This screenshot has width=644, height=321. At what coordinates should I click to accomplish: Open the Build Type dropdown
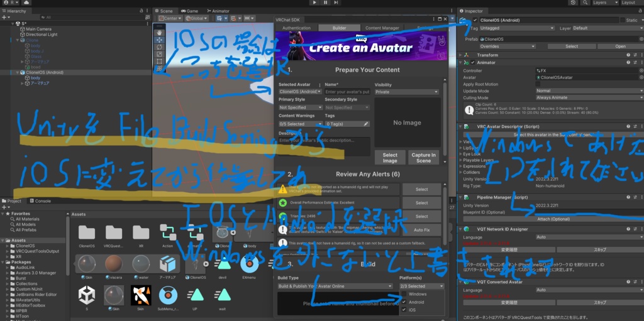point(335,286)
